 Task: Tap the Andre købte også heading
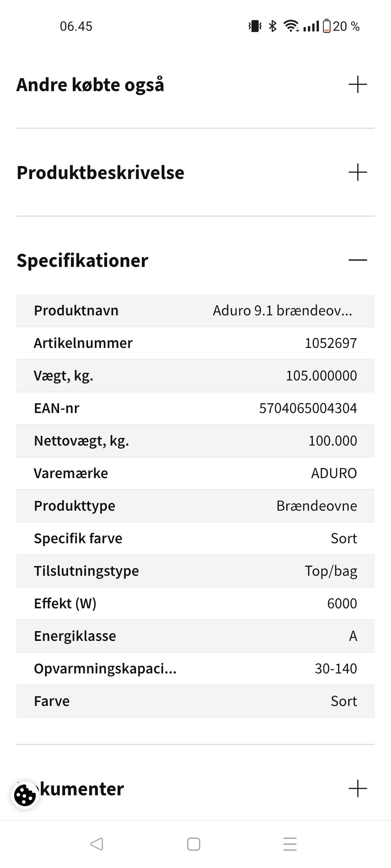coord(90,85)
